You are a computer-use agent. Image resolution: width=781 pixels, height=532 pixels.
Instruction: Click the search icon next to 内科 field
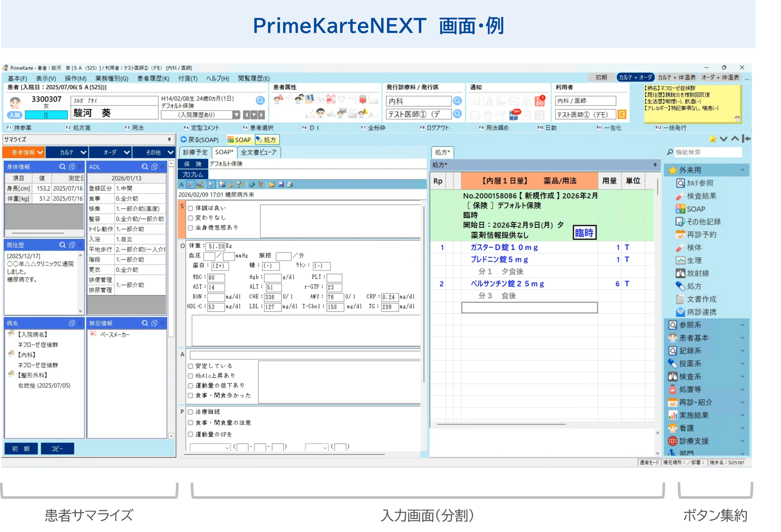pyautogui.click(x=457, y=101)
